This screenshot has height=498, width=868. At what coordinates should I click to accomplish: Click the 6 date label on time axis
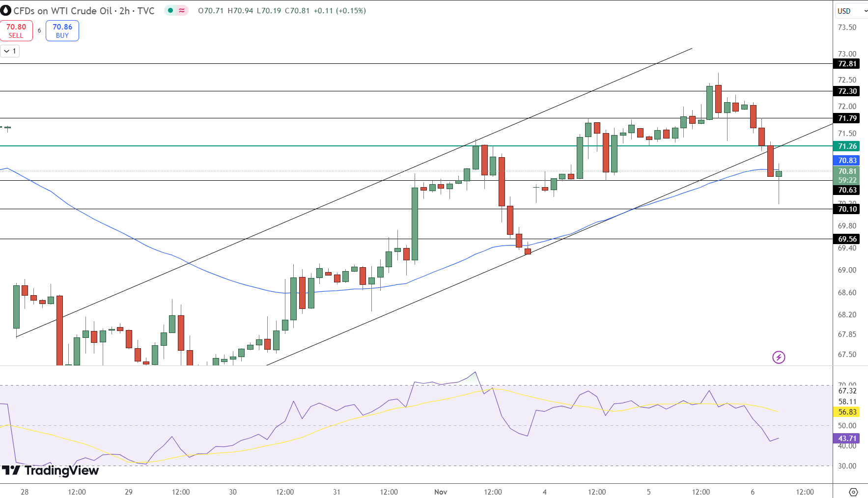tap(753, 492)
